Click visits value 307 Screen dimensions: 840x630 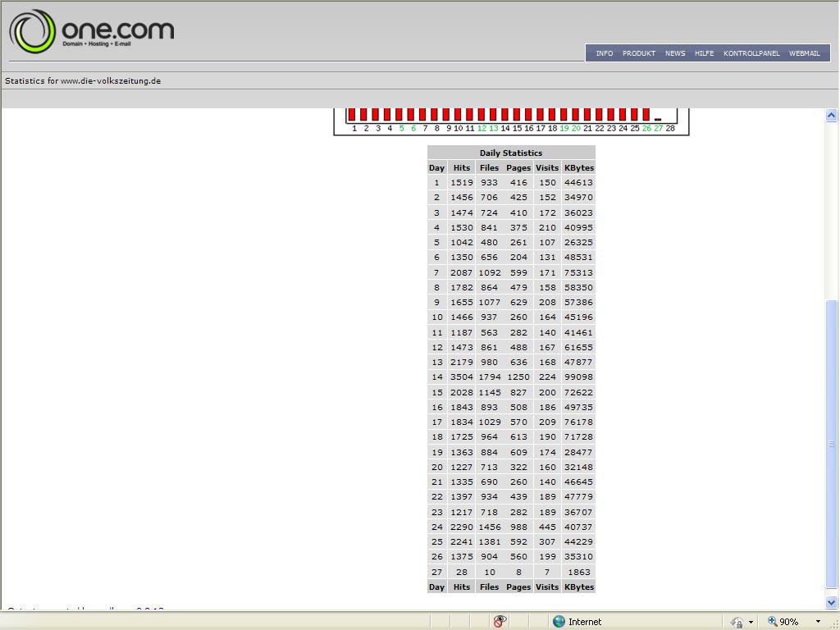(x=547, y=541)
